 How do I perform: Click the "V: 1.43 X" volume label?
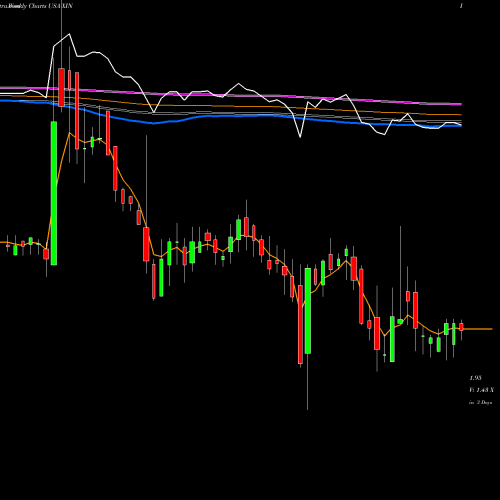click(x=482, y=390)
